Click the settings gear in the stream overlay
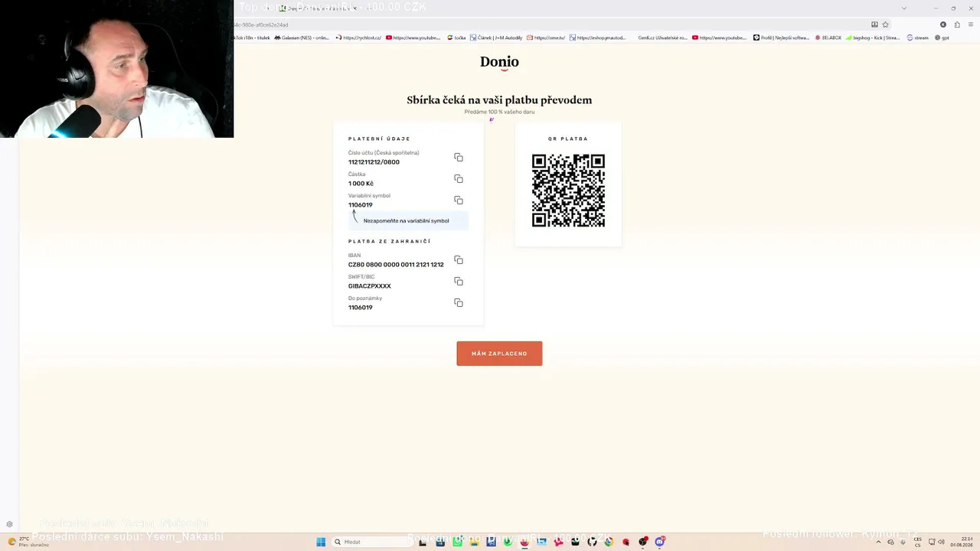Screen dimensions: 980x551 [x=9, y=524]
